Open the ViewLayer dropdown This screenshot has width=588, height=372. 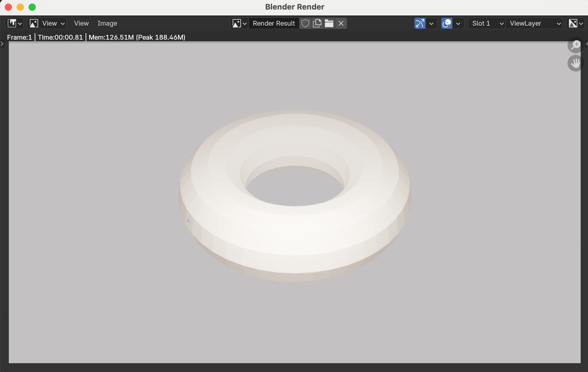[x=534, y=23]
